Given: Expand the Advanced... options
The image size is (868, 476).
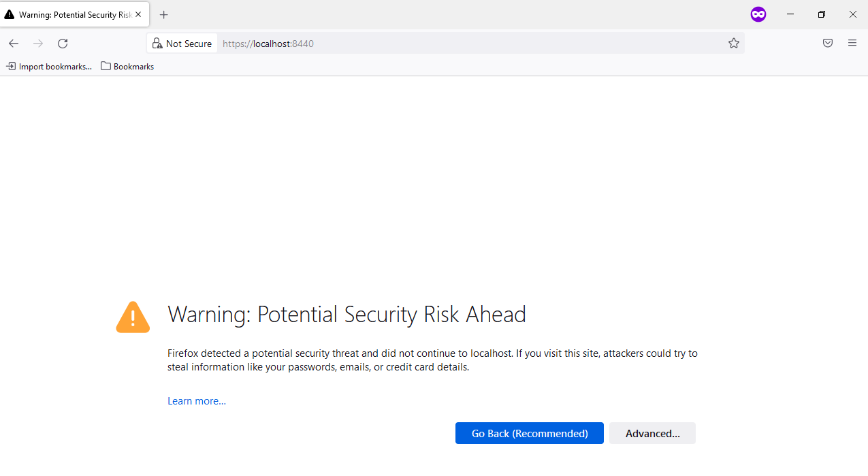Looking at the screenshot, I should (652, 433).
